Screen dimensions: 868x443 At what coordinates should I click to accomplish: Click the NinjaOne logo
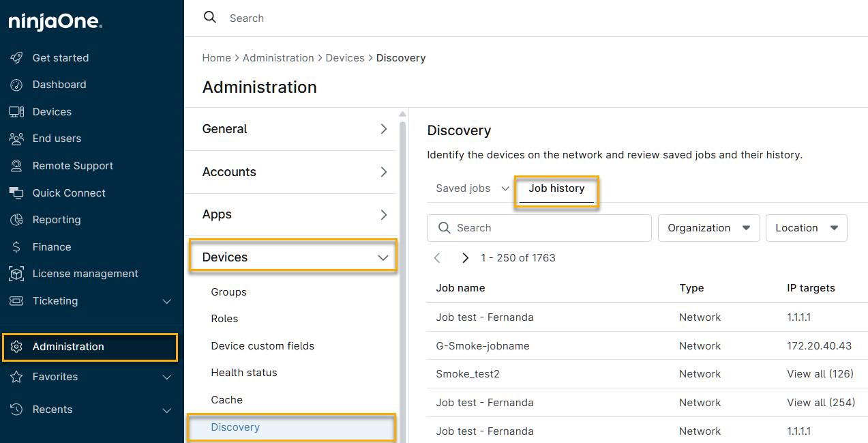[55, 23]
